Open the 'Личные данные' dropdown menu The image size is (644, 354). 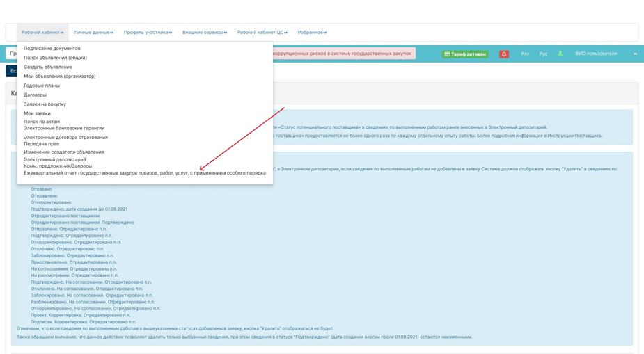93,33
